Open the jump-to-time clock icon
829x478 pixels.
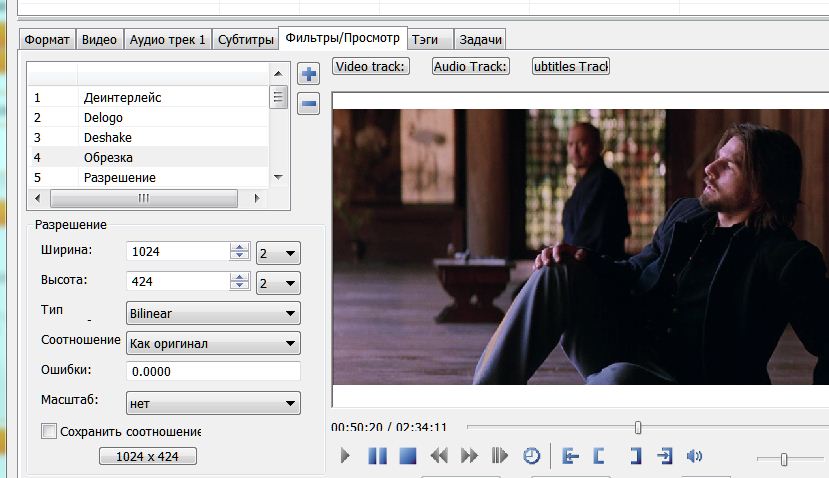tap(531, 455)
